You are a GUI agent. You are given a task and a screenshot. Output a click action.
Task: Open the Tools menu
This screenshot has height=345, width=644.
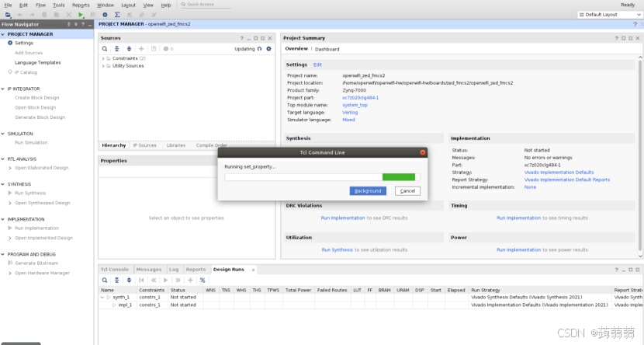tap(59, 5)
